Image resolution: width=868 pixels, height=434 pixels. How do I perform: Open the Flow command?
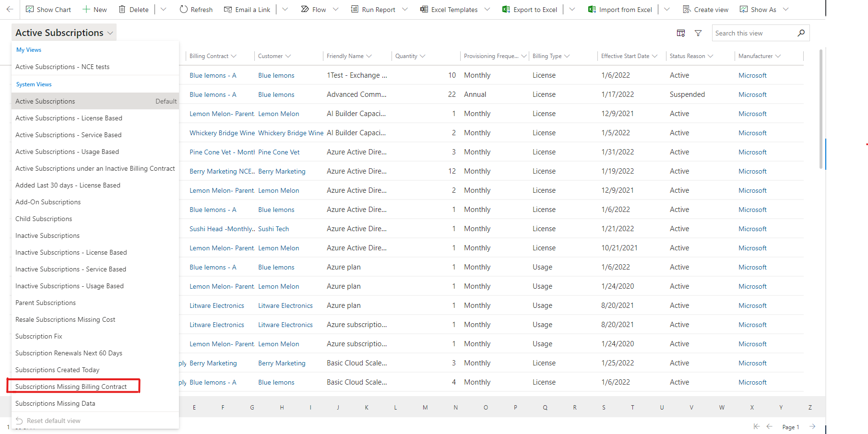(x=313, y=10)
